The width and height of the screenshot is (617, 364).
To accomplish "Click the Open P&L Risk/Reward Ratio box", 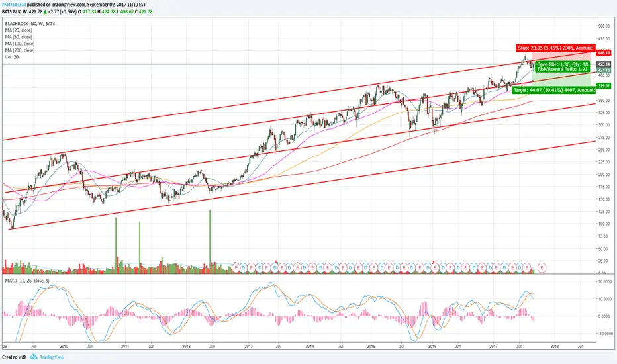I will [x=562, y=66].
